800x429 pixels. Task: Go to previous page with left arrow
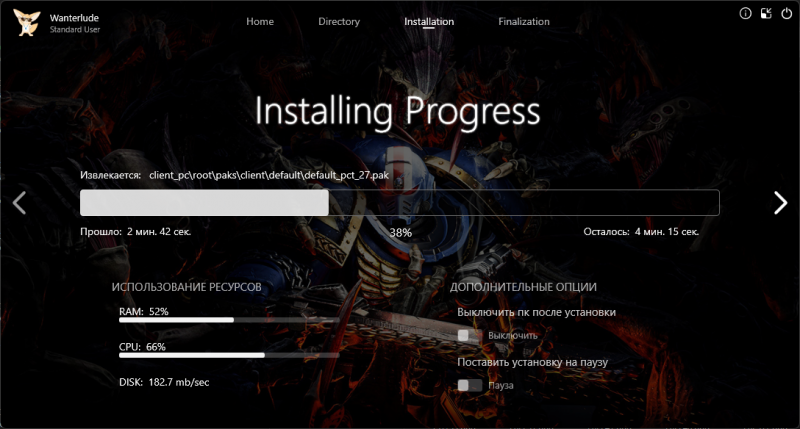tap(19, 203)
